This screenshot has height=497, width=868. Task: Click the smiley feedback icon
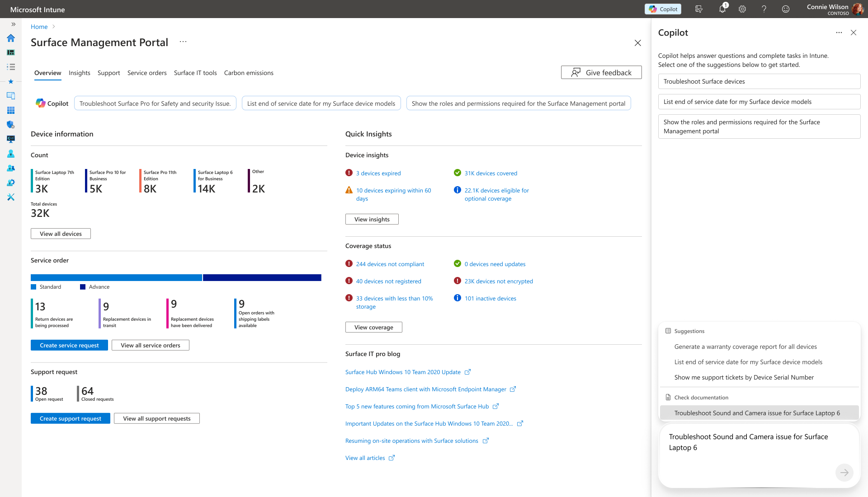point(786,9)
